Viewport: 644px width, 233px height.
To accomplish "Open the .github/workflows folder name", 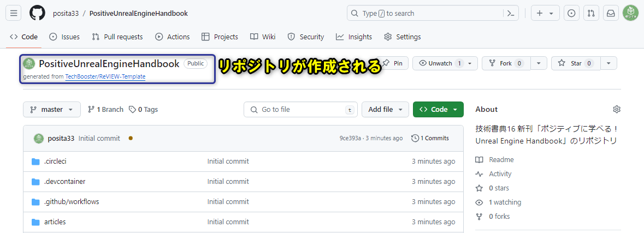I will click(72, 201).
